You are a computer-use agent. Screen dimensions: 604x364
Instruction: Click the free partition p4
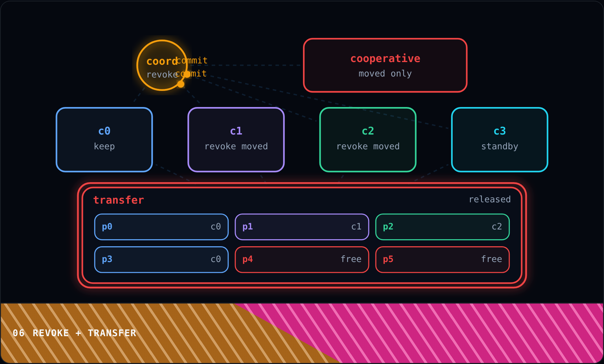302,259
